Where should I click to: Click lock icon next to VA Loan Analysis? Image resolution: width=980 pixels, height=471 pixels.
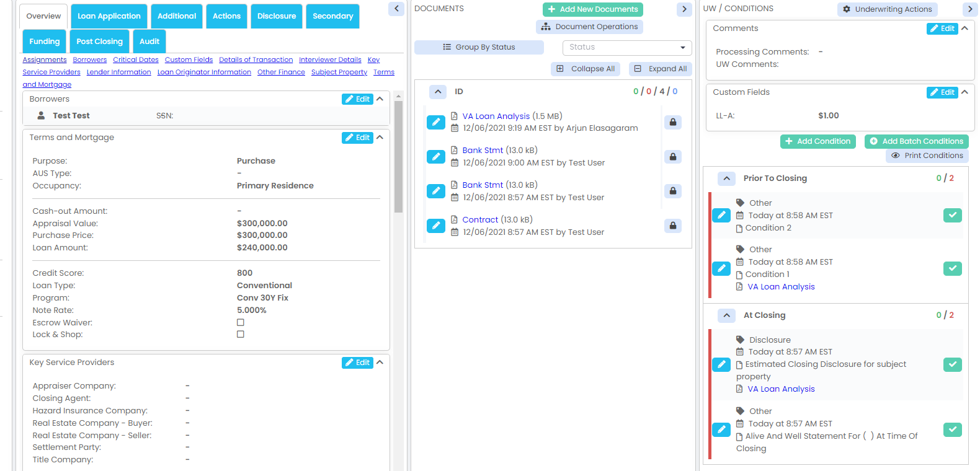point(672,122)
